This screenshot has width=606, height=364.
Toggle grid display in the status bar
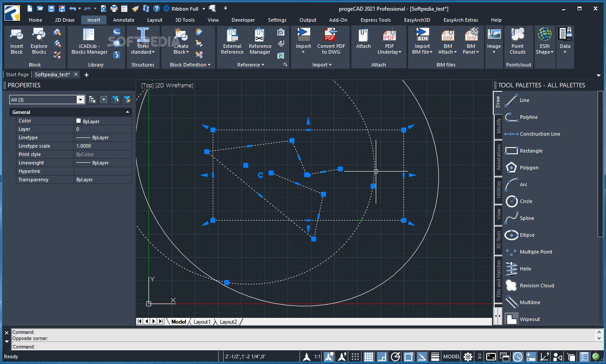(369, 356)
